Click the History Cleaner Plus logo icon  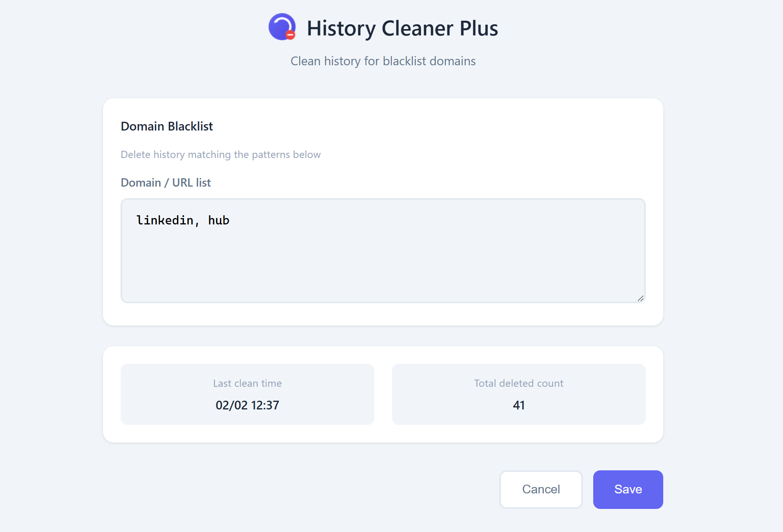pyautogui.click(x=282, y=27)
